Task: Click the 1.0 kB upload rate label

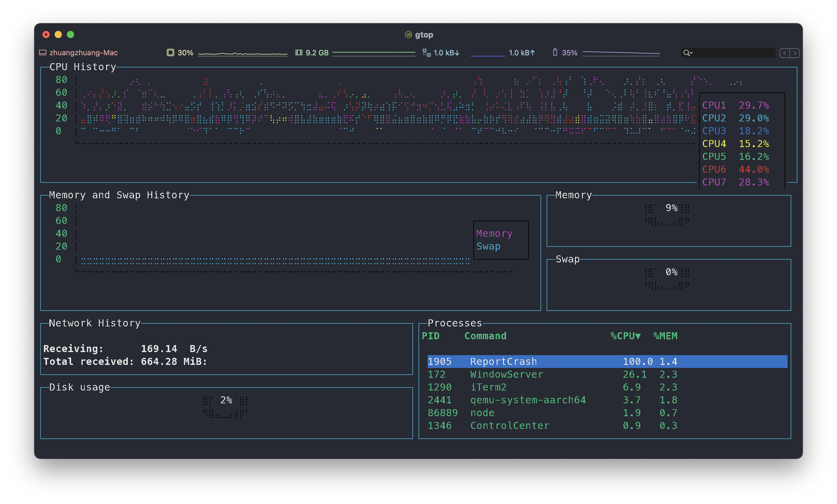Action: 522,53
